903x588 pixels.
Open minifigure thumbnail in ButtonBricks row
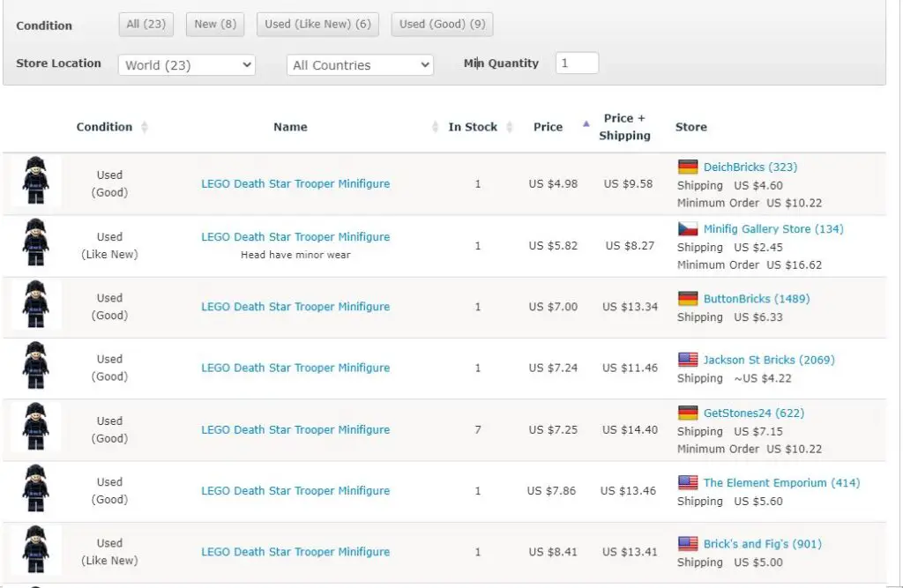tap(35, 304)
